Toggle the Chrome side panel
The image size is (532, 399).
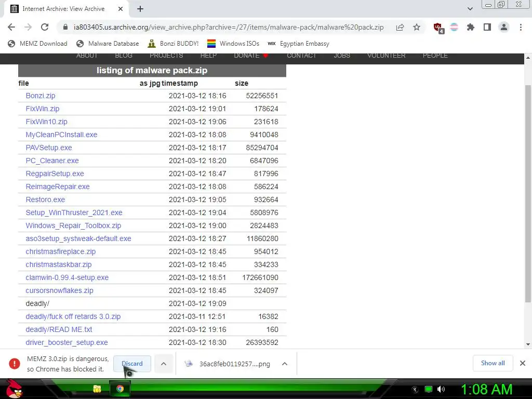tap(487, 27)
